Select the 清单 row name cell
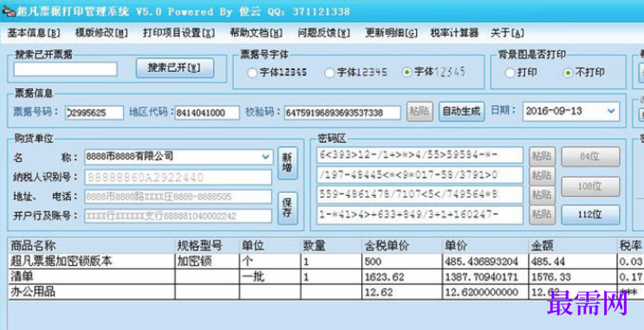Image resolution: width=644 pixels, height=330 pixels. point(92,277)
